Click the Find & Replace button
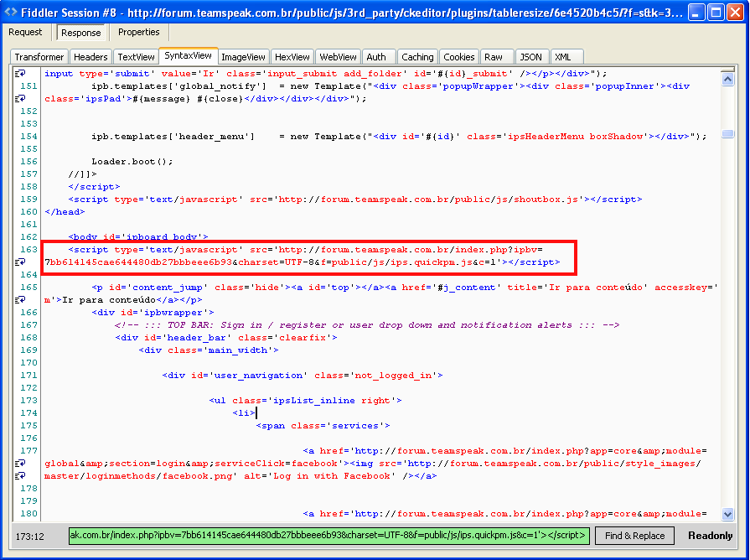 point(634,536)
